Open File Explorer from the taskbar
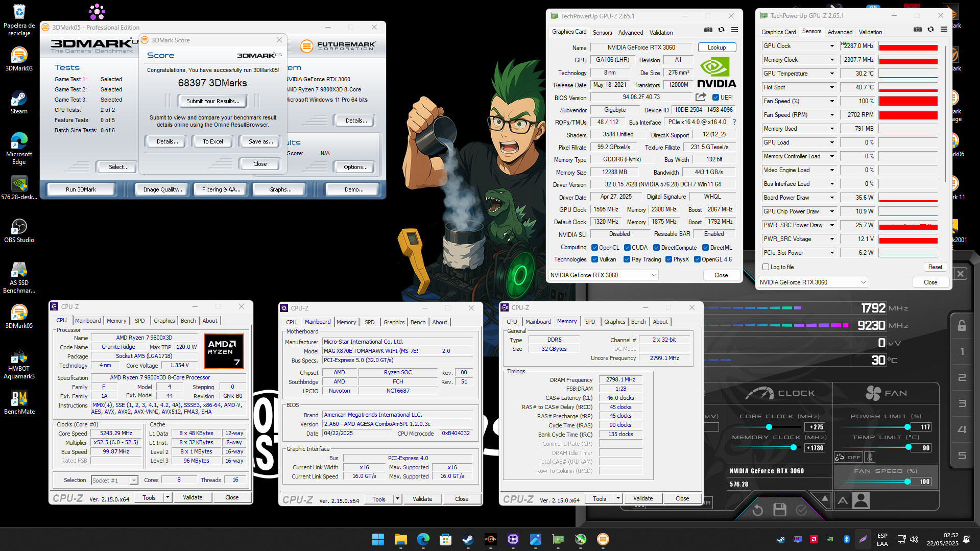980x551 pixels. tap(401, 539)
